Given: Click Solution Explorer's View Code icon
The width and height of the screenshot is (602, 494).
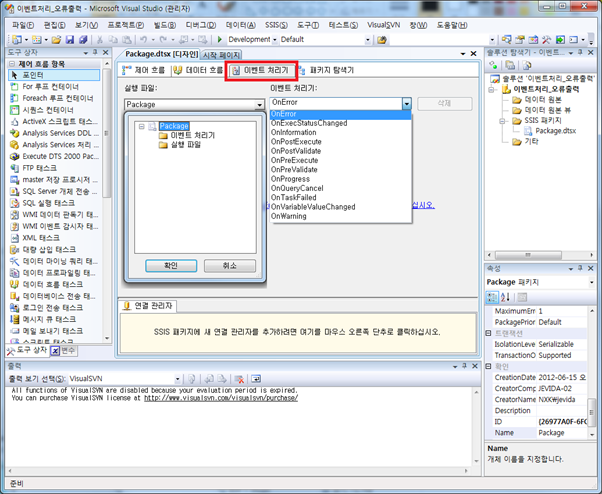Looking at the screenshot, I should click(528, 65).
